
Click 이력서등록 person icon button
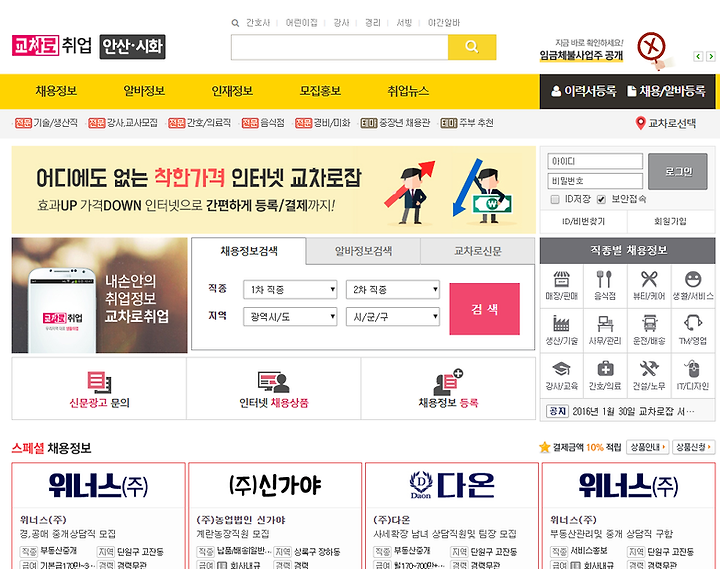tap(583, 91)
